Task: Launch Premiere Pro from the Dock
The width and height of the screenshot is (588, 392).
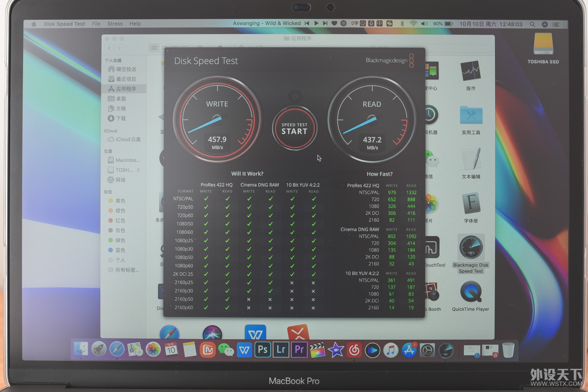Action: pyautogui.click(x=299, y=349)
